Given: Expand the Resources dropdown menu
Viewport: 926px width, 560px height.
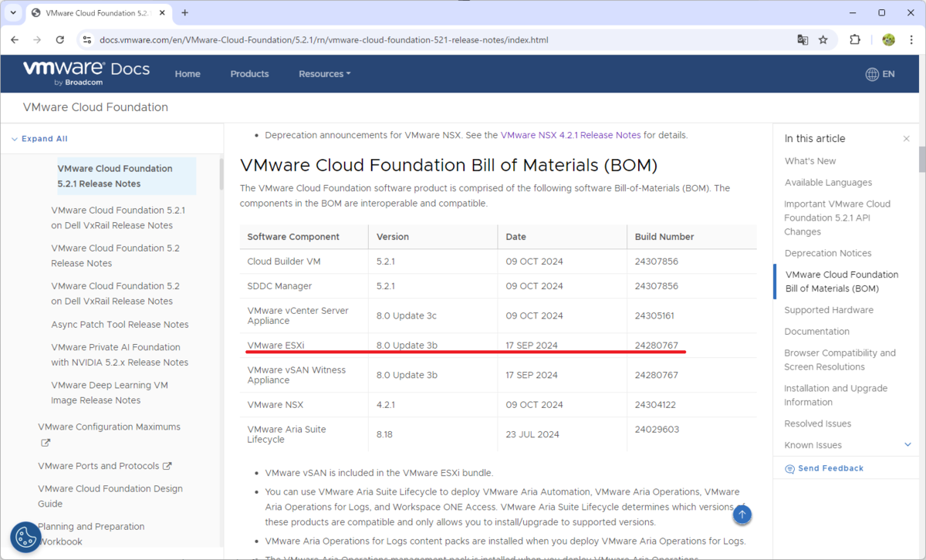Looking at the screenshot, I should point(325,74).
